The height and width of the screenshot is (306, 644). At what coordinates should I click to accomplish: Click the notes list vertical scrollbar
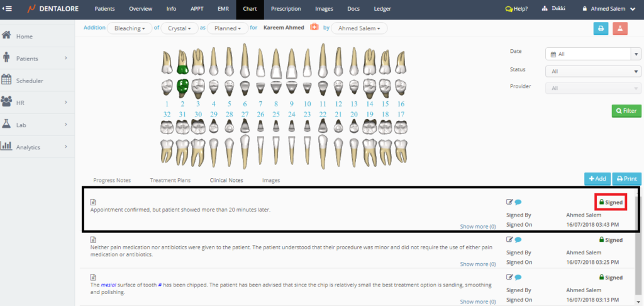pyautogui.click(x=638, y=246)
